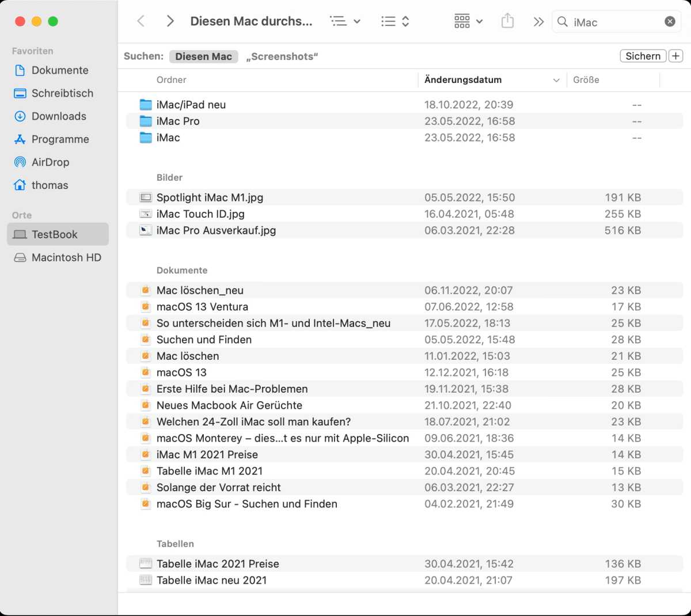The height and width of the screenshot is (616, 691).
Task: Click the 197 KB size value
Action: pos(622,580)
